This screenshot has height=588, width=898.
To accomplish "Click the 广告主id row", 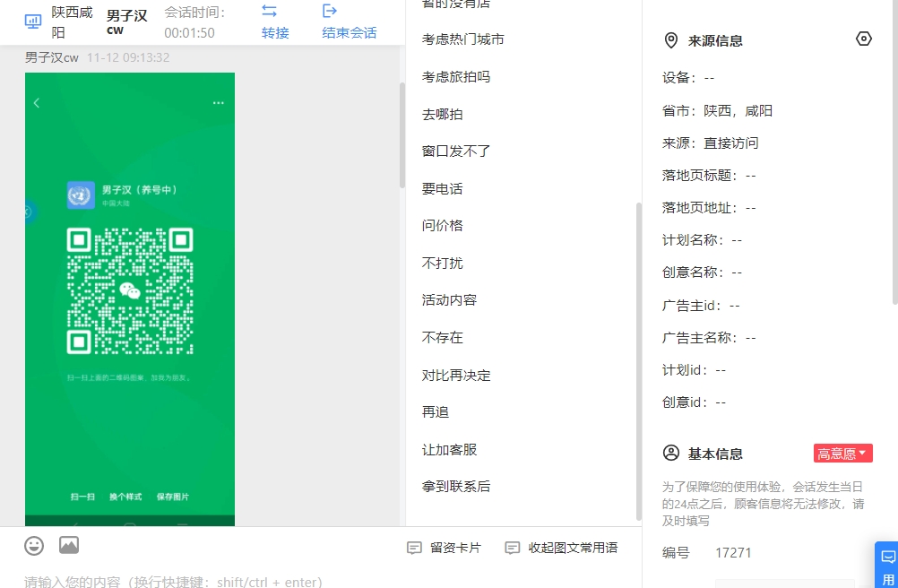I will coord(701,306).
